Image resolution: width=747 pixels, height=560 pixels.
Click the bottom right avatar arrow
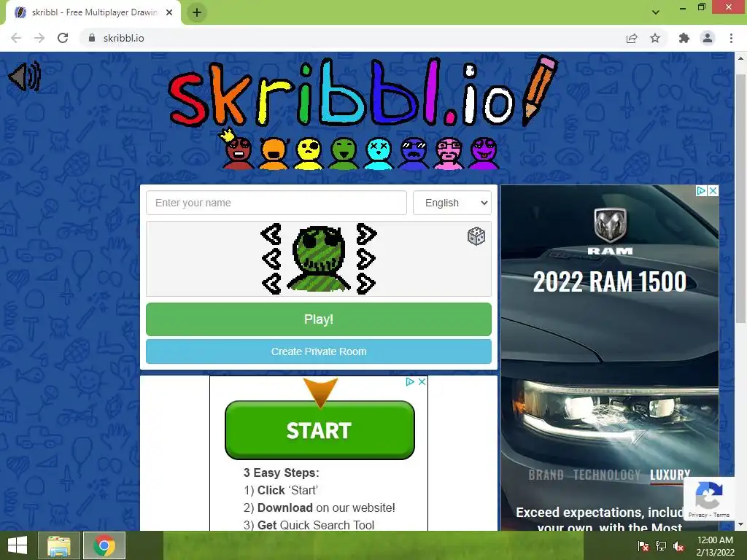pos(366,284)
